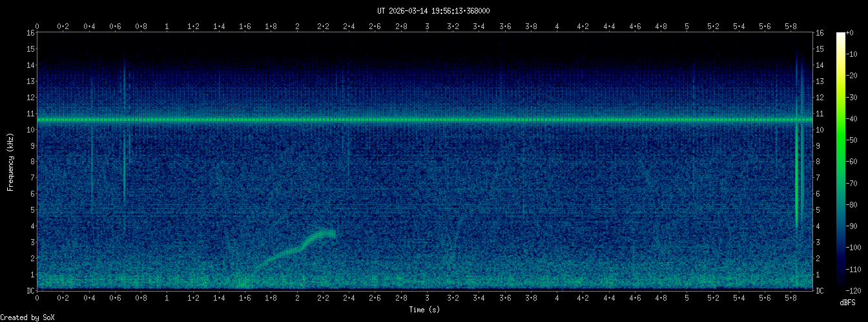
Task: Click the DC label on left frequency axis
Action: click(30, 291)
